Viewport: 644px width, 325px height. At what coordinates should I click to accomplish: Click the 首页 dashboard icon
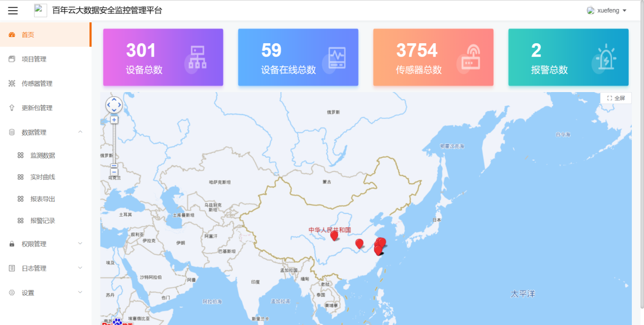click(x=12, y=35)
